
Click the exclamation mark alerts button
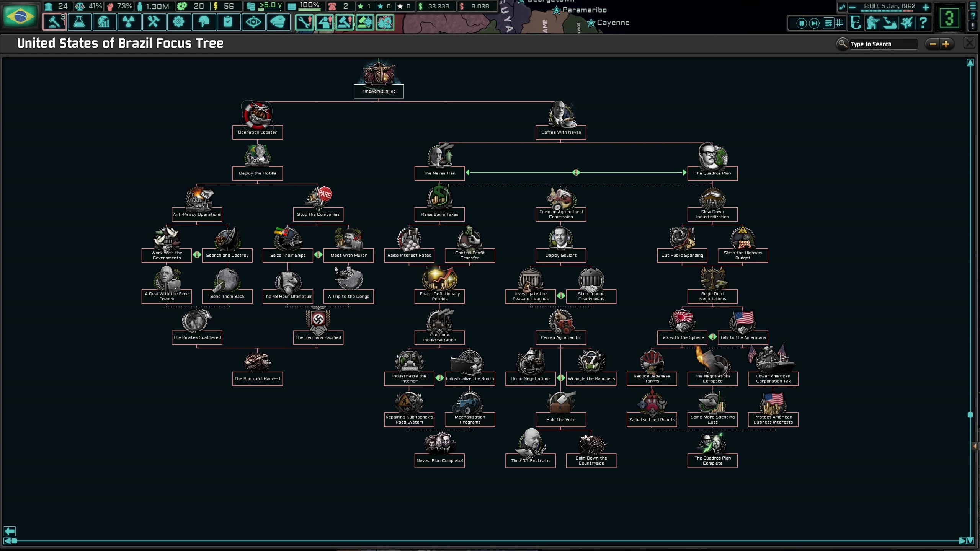pyautogui.click(x=973, y=26)
